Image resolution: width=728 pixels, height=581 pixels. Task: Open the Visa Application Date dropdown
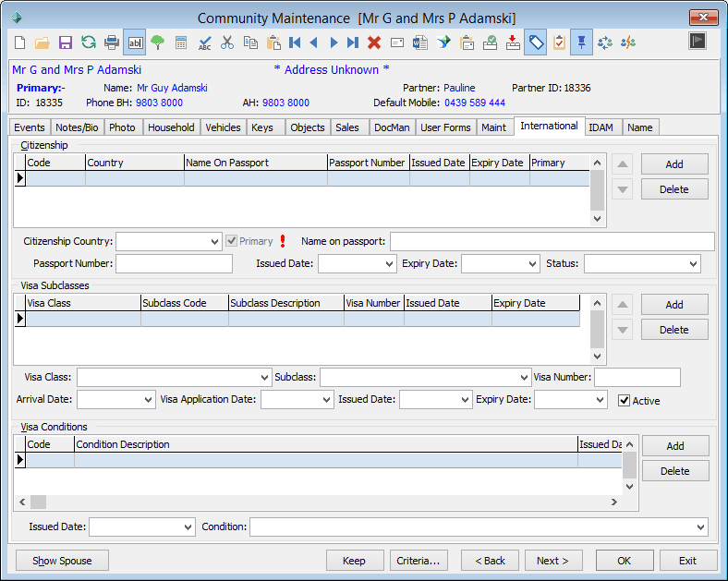click(x=326, y=400)
